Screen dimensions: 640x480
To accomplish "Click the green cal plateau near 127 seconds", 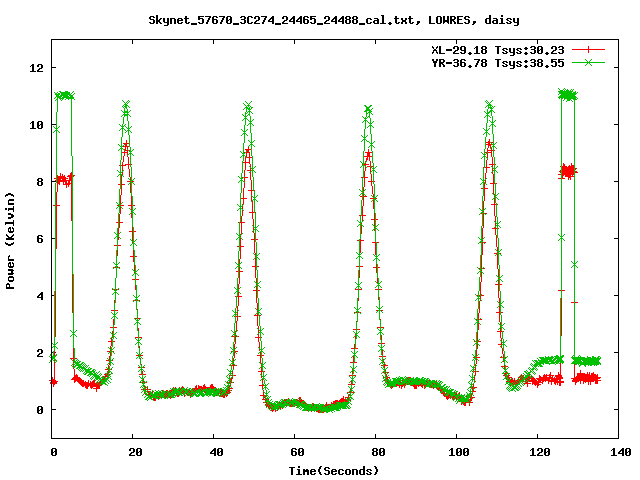I will coord(568,95).
